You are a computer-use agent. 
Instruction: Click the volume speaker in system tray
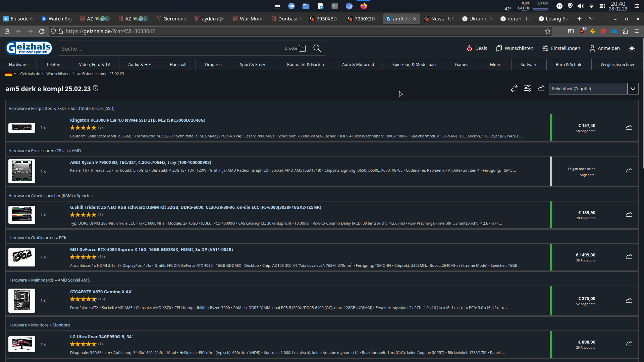pos(581,6)
